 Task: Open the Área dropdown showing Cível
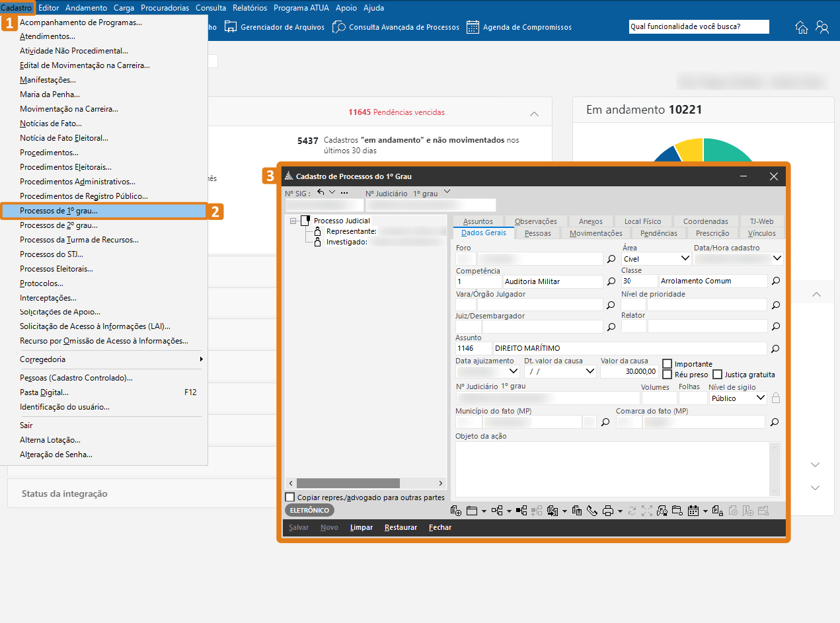[685, 259]
